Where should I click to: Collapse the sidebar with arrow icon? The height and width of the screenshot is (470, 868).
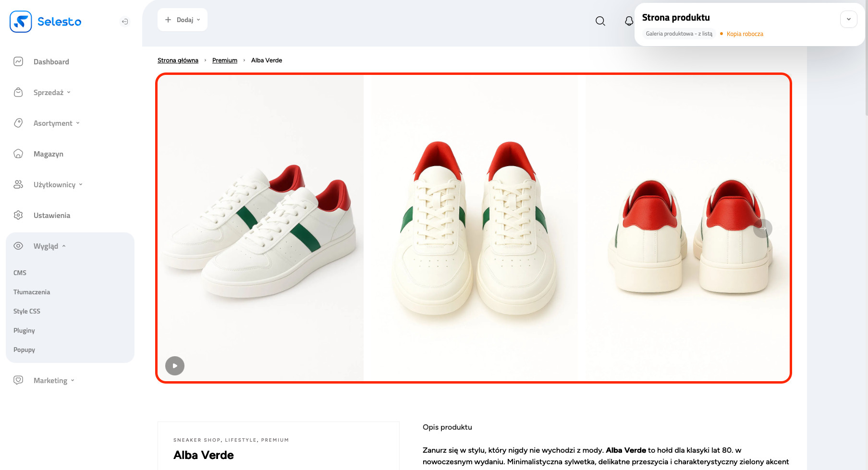pos(125,22)
